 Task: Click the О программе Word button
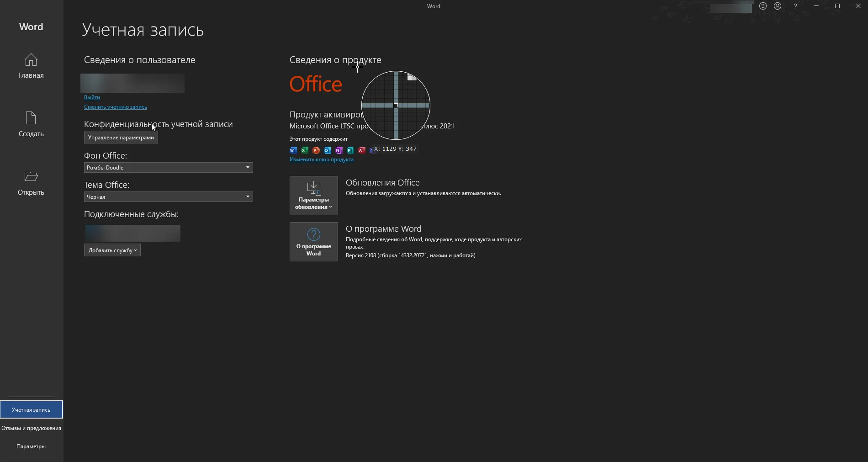pyautogui.click(x=314, y=242)
